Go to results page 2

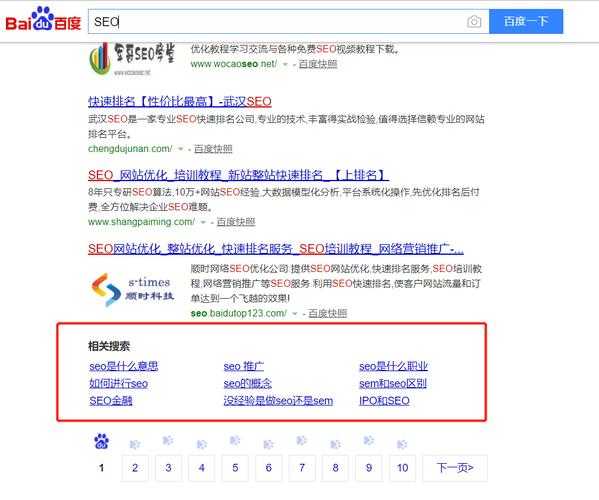coord(135,468)
